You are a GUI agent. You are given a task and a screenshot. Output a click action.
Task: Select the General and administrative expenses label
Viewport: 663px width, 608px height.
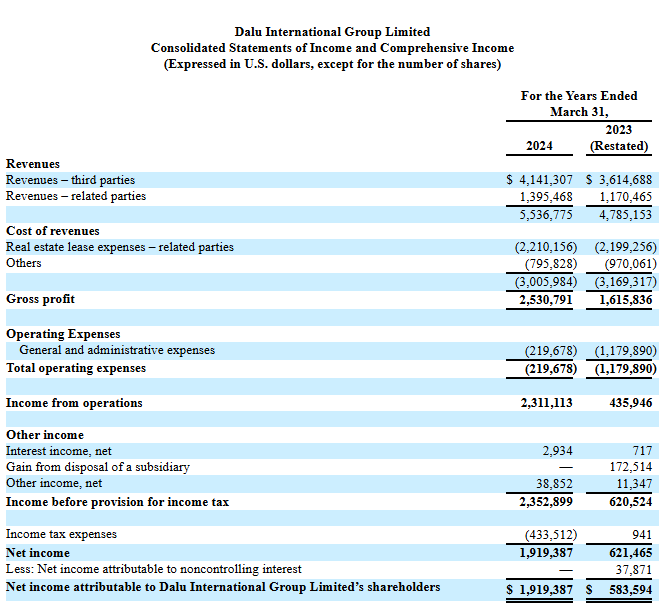click(x=117, y=351)
